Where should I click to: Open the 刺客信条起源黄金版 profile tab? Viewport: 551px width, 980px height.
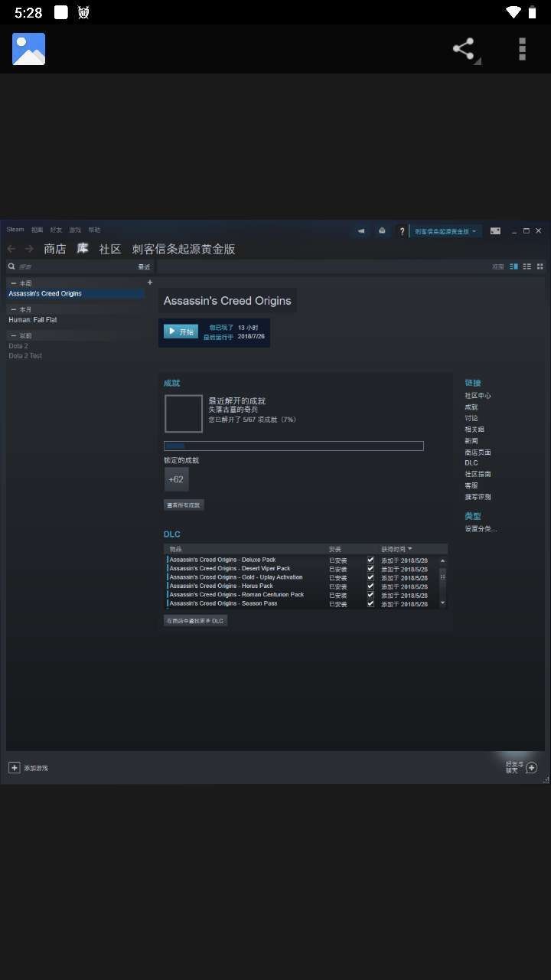coord(184,249)
